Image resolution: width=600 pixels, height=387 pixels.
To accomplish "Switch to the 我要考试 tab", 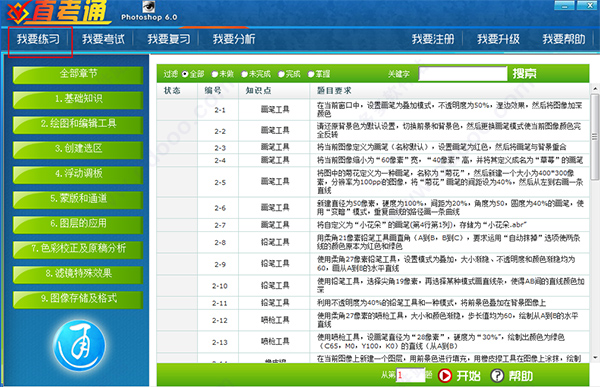I will 103,39.
